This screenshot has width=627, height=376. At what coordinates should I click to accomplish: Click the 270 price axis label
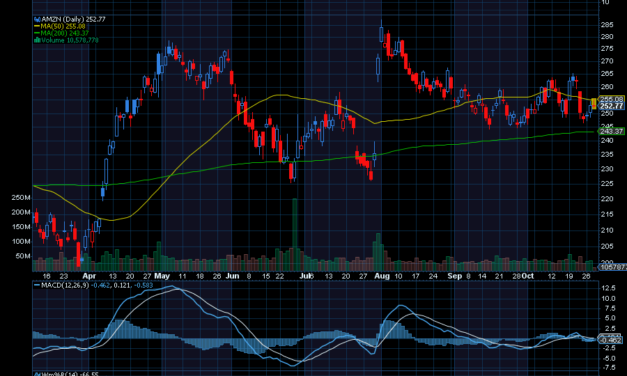click(607, 61)
